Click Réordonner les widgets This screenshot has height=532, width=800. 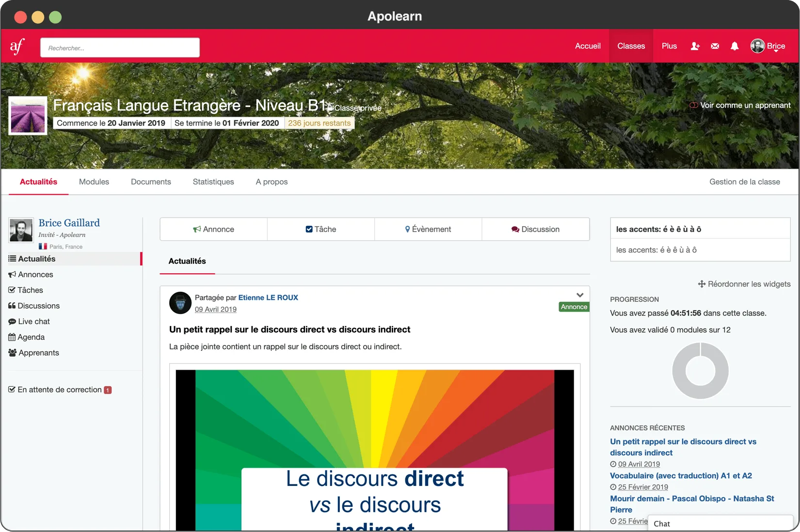[x=744, y=284]
